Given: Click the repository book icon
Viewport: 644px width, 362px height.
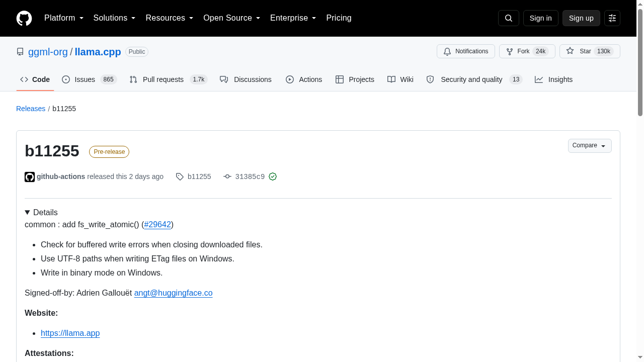Looking at the screenshot, I should (20, 52).
